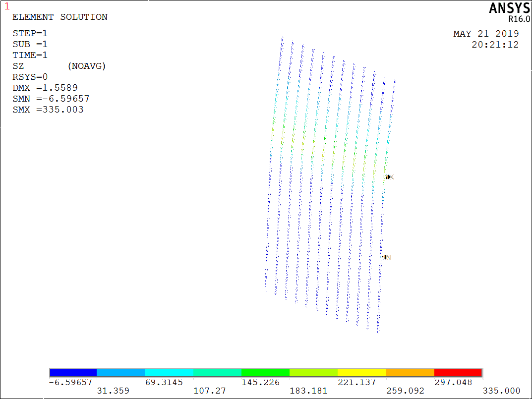Click the DMX =1.5589 value
The width and height of the screenshot is (532, 399).
coord(45,88)
